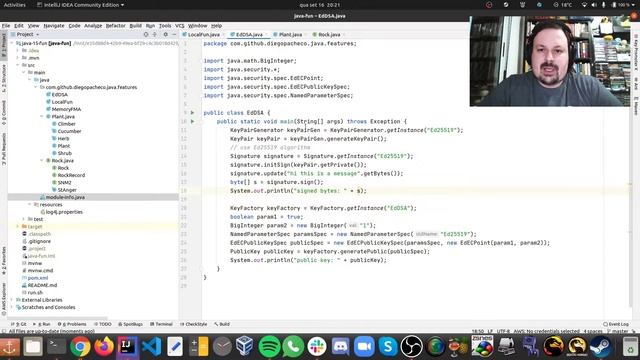Open the TODO tool window
Viewport: 640px width, 360px height.
tap(103, 324)
